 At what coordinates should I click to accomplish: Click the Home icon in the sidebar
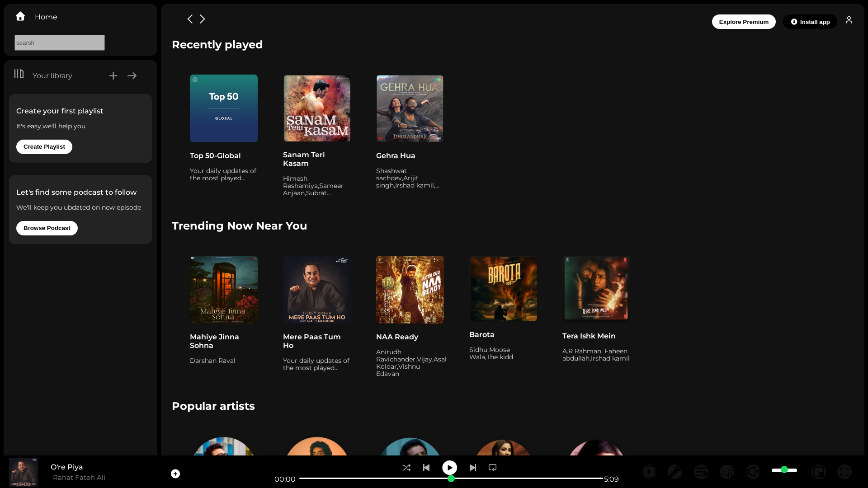point(20,16)
